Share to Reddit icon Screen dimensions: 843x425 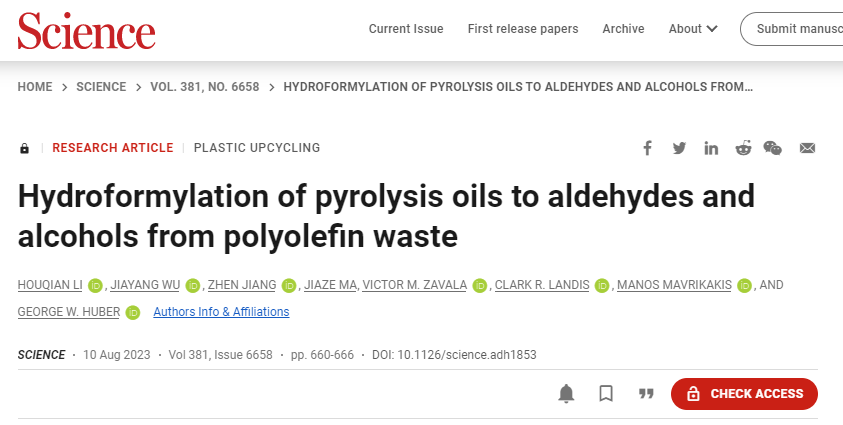[x=743, y=148]
